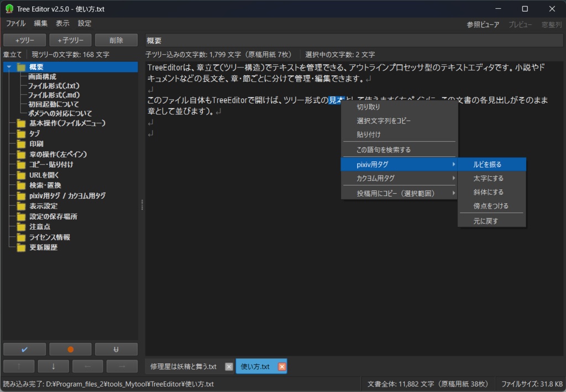Click the 概要 title field
The width and height of the screenshot is (566, 392).
[x=354, y=40]
